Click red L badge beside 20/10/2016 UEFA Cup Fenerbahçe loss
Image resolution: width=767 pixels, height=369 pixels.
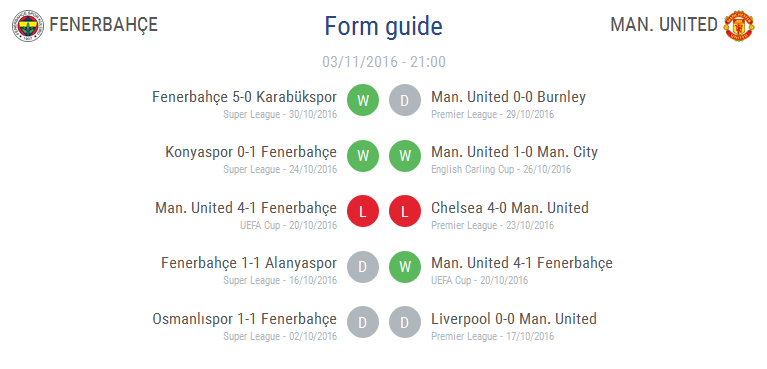click(363, 211)
